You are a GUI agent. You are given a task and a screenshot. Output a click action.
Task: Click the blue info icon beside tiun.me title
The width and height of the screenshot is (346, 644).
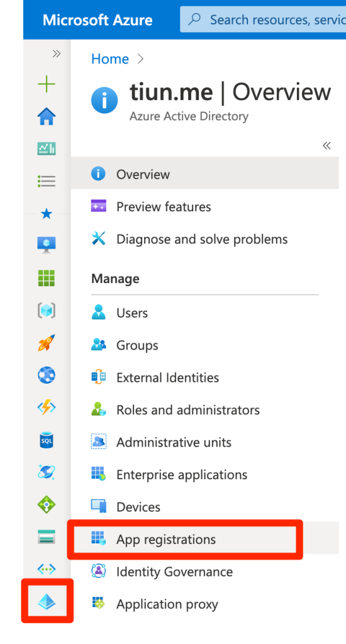click(104, 100)
